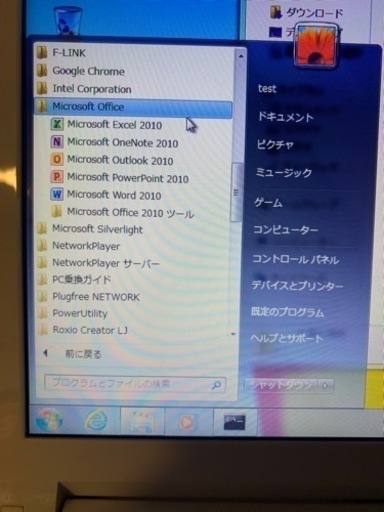The image size is (384, 512).
Task: Open ミュージック library
Action: click(x=284, y=172)
